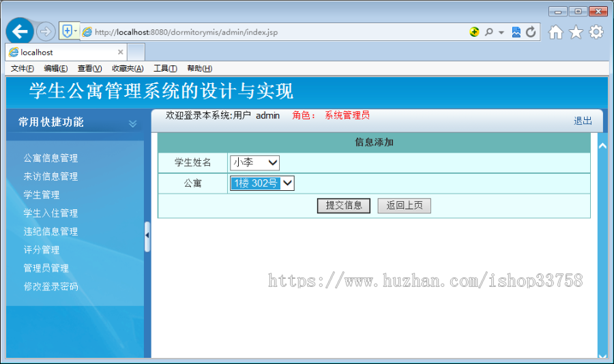Open a new blank tab
614x364 pixels.
click(136, 52)
